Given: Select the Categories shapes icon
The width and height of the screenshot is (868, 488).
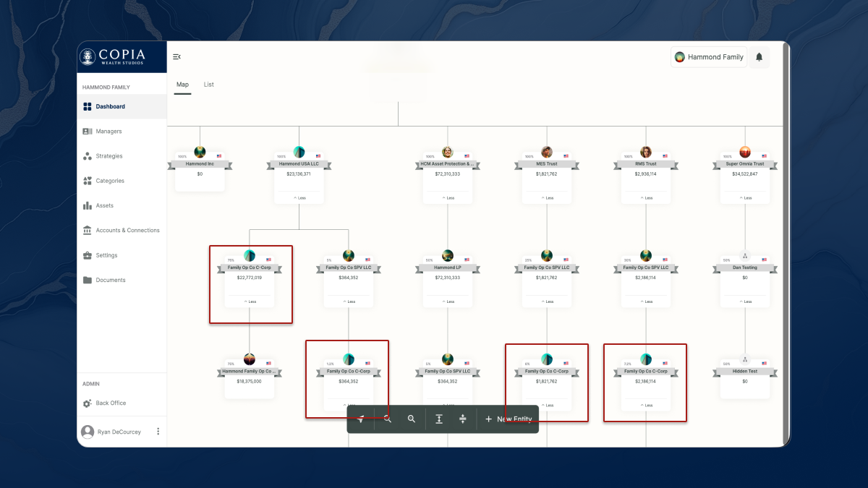Looking at the screenshot, I should pyautogui.click(x=88, y=181).
